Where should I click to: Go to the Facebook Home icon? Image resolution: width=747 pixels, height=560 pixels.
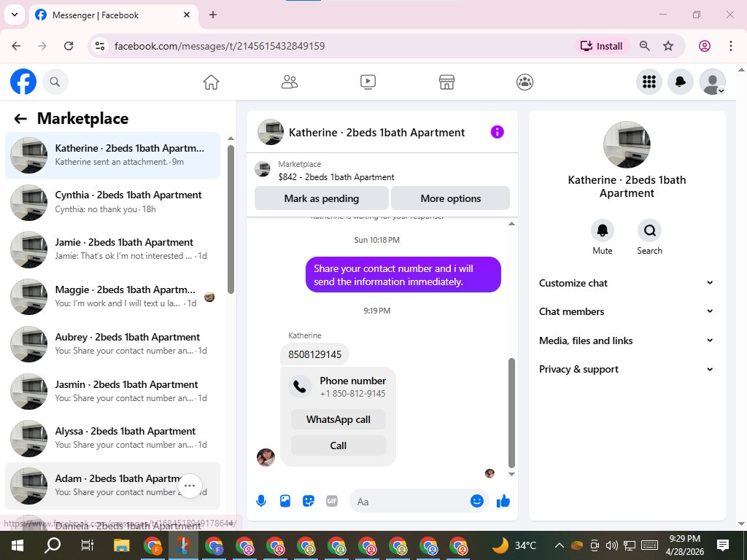coord(211,82)
